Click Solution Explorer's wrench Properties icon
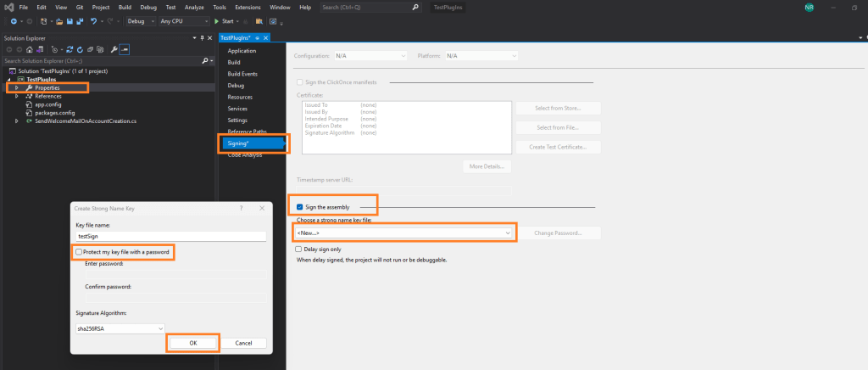Viewport: 868px width, 370px height. tap(113, 49)
